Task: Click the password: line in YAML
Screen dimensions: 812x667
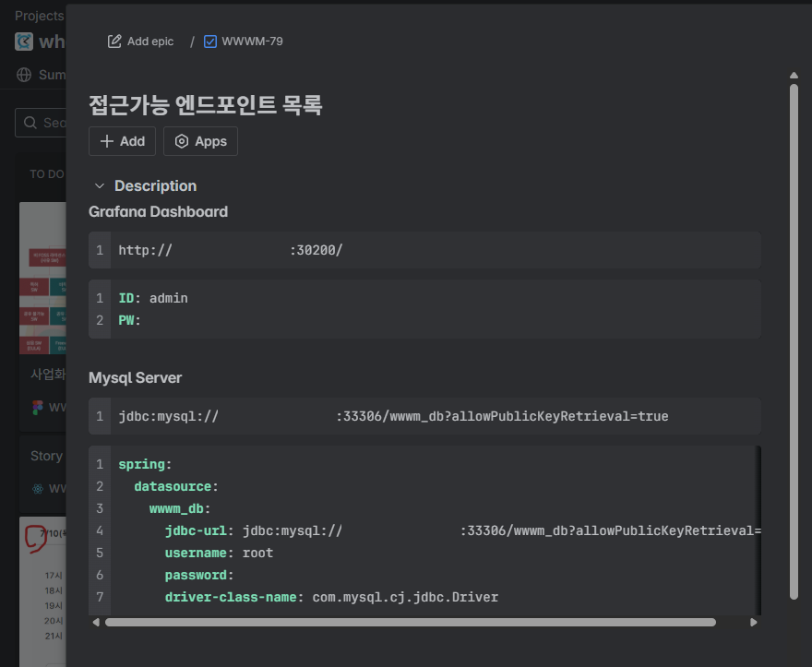Action: click(199, 576)
